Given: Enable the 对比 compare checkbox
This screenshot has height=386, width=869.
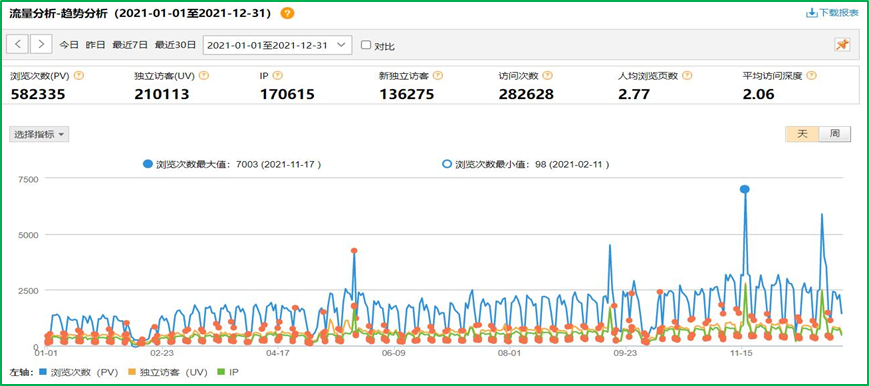Looking at the screenshot, I should (x=366, y=45).
